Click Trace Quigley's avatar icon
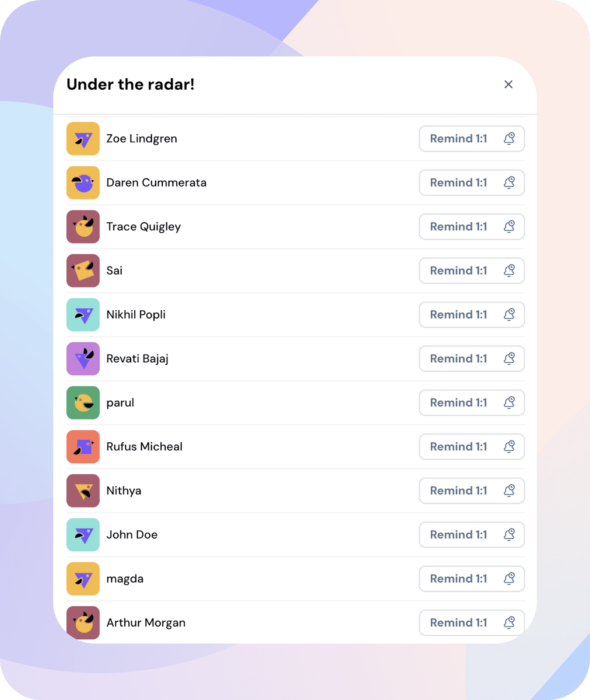 pos(83,227)
